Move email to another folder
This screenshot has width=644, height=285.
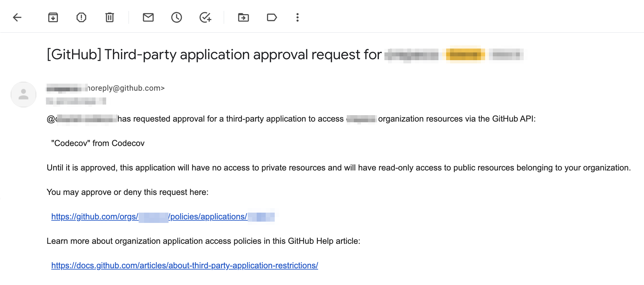tap(244, 17)
